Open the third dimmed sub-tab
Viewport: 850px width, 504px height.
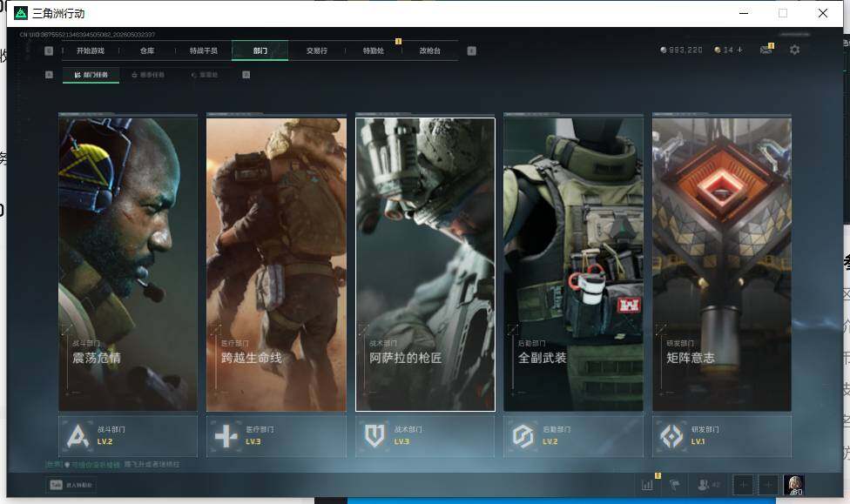[x=205, y=75]
